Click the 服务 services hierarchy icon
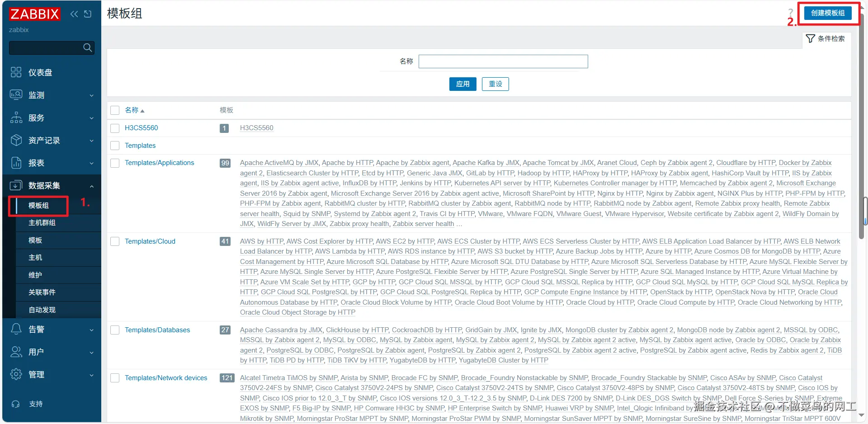Screen dimensions: 868x424 tap(16, 118)
